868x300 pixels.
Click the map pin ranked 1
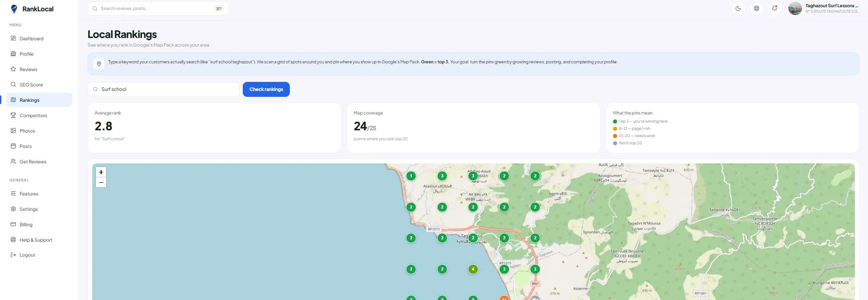[x=411, y=176]
